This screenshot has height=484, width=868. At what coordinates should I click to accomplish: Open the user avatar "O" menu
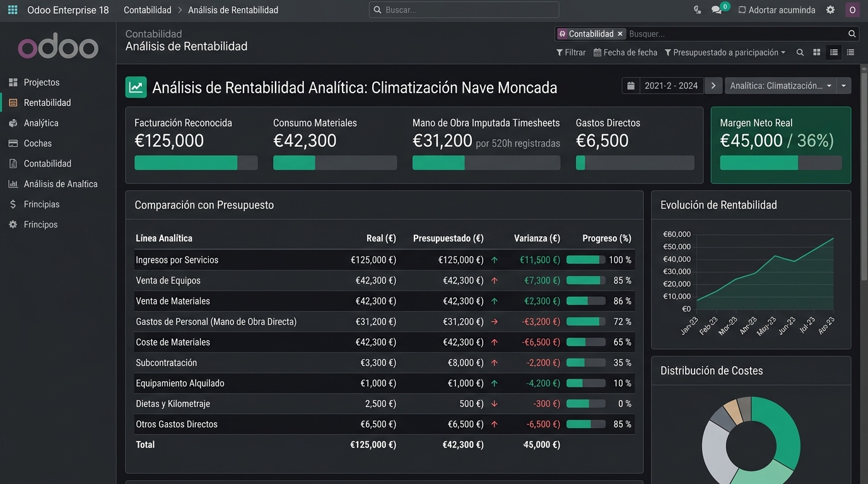(852, 10)
